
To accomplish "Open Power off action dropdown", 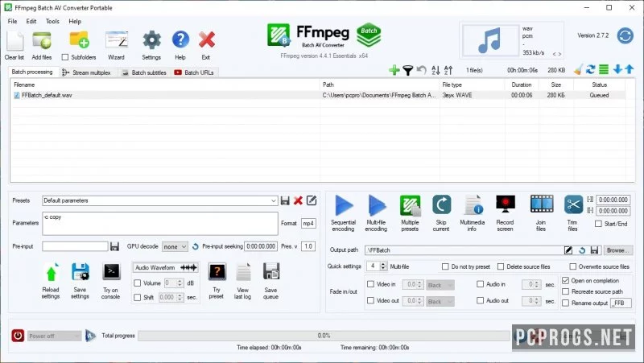I will 54,336.
